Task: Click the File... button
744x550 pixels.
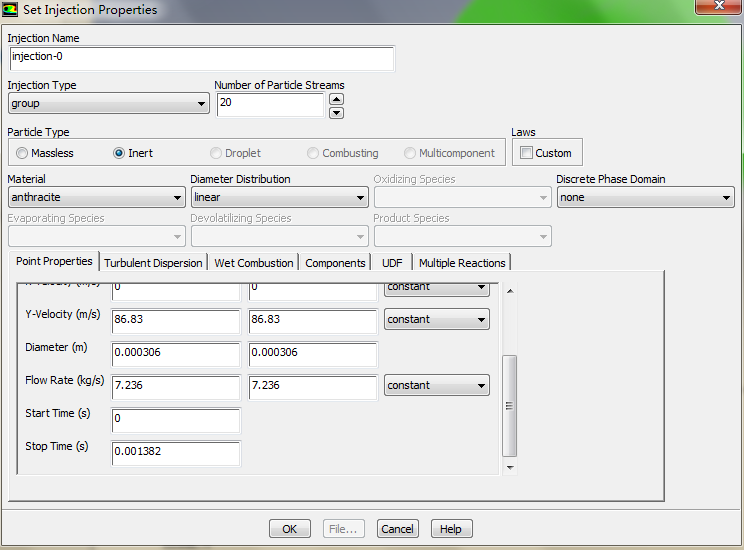Action: tap(344, 529)
